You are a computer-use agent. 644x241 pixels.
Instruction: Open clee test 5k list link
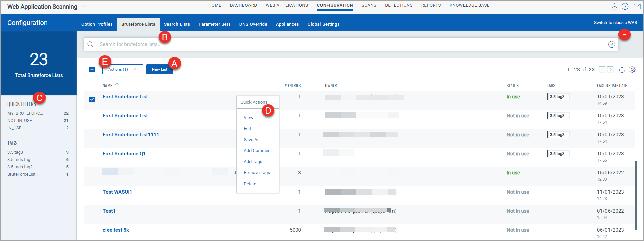(x=116, y=230)
